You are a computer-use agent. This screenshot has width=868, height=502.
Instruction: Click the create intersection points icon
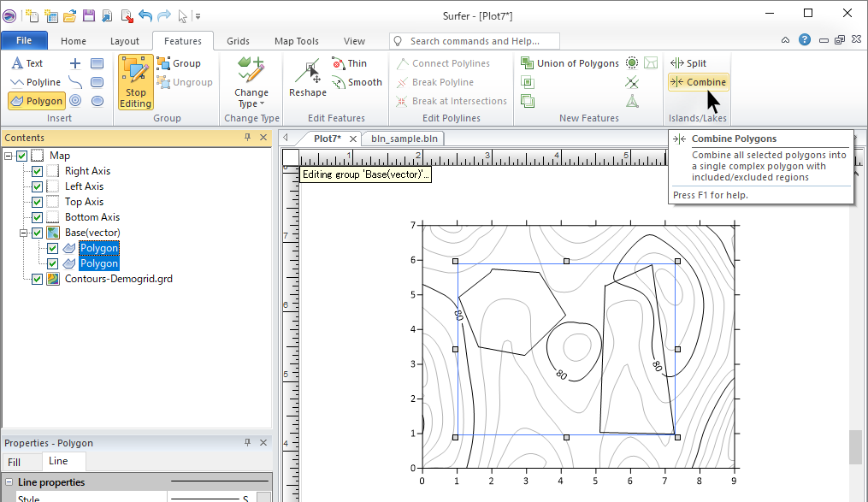tap(632, 82)
